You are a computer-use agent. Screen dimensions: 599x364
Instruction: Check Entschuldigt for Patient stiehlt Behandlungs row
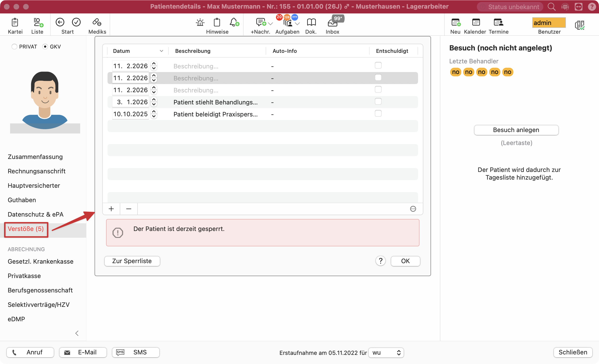378,102
